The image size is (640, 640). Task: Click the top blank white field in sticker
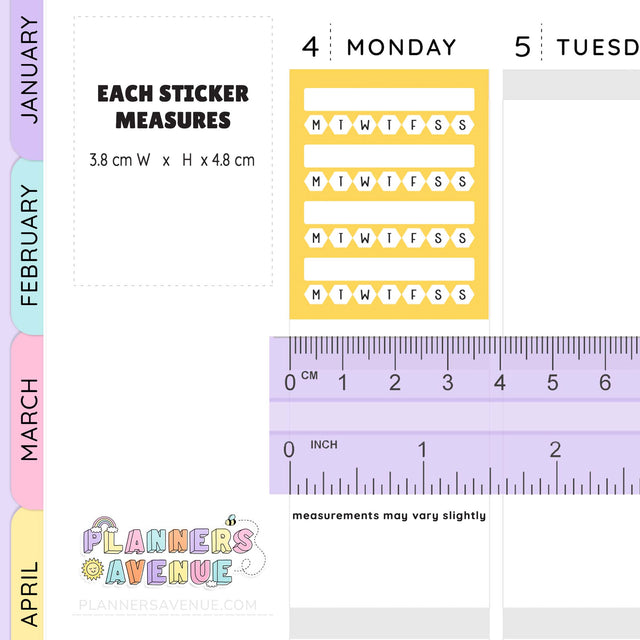(389, 99)
